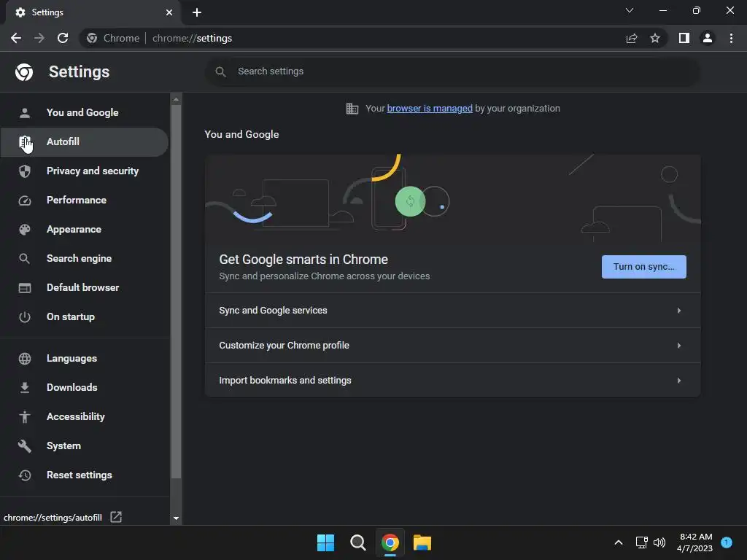Click the Chrome icon in the taskbar
Screen dimensions: 747x560
click(x=390, y=542)
